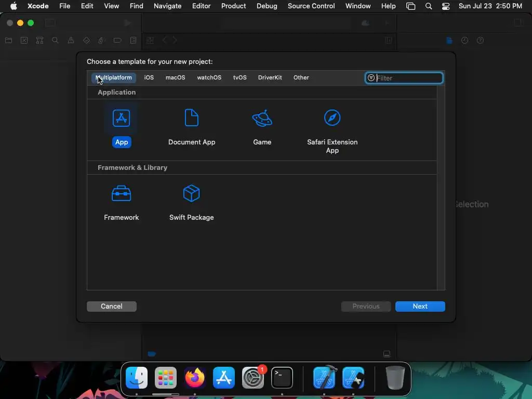Screen dimensions: 532x399
Task: Switch to the DriverKit tab
Action: click(x=270, y=78)
